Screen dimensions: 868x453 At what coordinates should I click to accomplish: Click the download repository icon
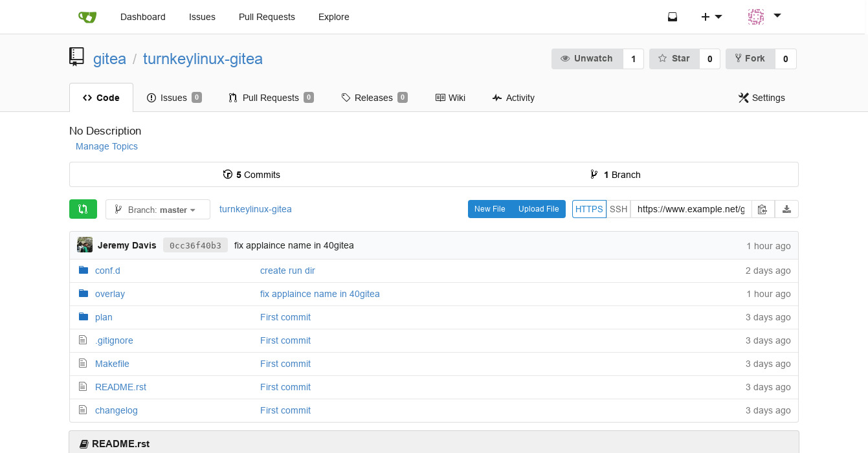[x=786, y=209]
